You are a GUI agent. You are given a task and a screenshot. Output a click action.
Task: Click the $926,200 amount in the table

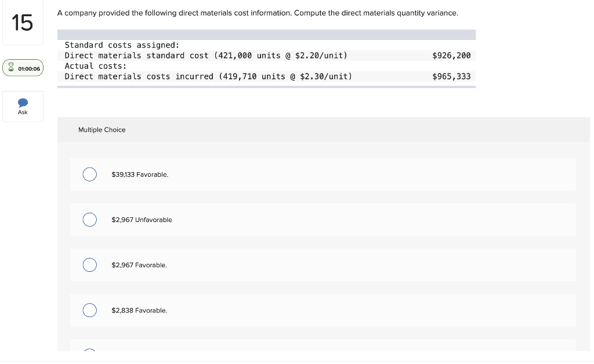[451, 56]
